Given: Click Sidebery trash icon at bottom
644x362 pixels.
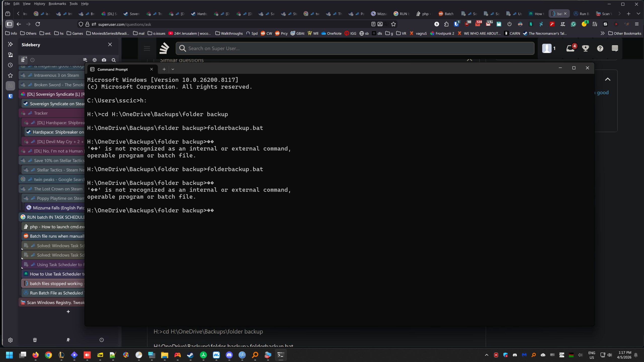Looking at the screenshot, I should 35,340.
